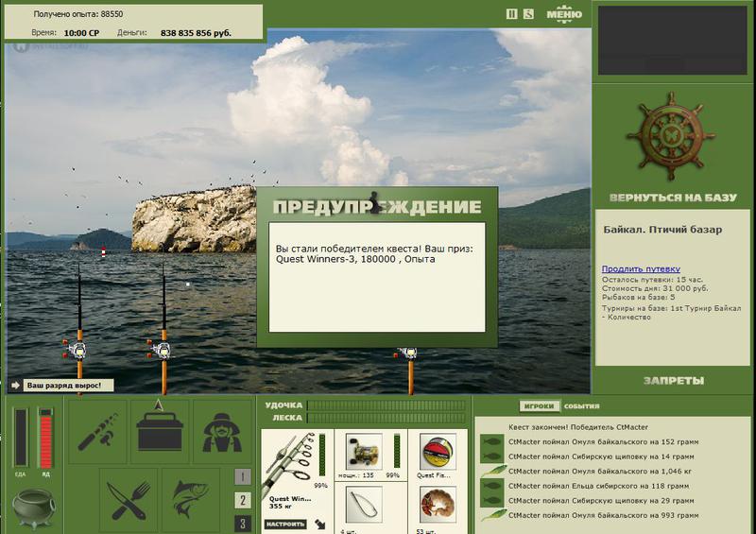756x534 pixels.
Task: Click the green fish icon by 993 грамм
Action: point(492,515)
